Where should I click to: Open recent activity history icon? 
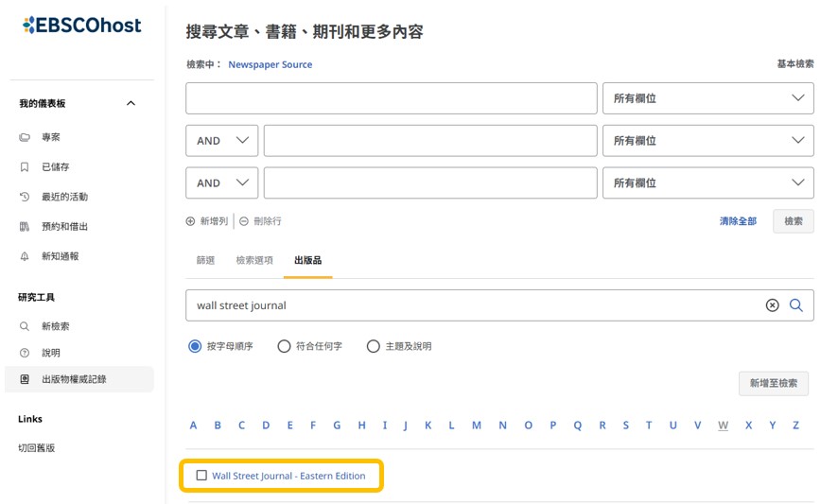[x=25, y=197]
